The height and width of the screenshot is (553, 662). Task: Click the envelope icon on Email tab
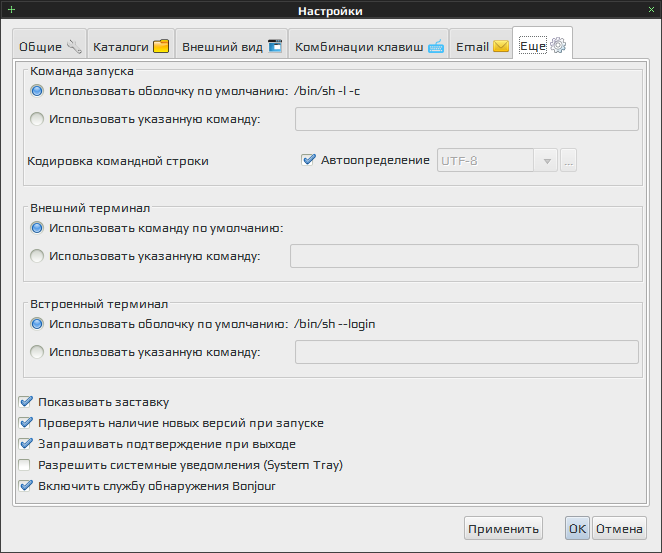(x=501, y=46)
